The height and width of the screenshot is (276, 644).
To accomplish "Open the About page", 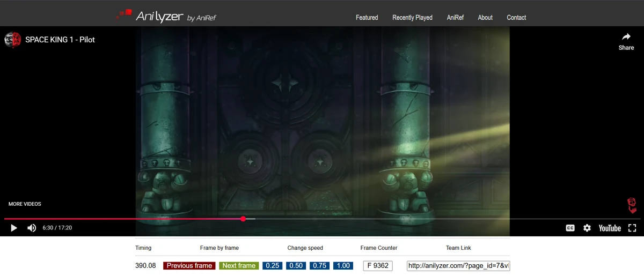I will (x=485, y=18).
